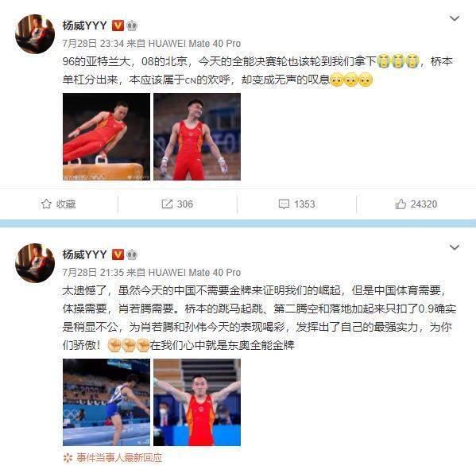The height and width of the screenshot is (466, 476).
Task: Open comments icon showing 1353
Action: (x=284, y=204)
